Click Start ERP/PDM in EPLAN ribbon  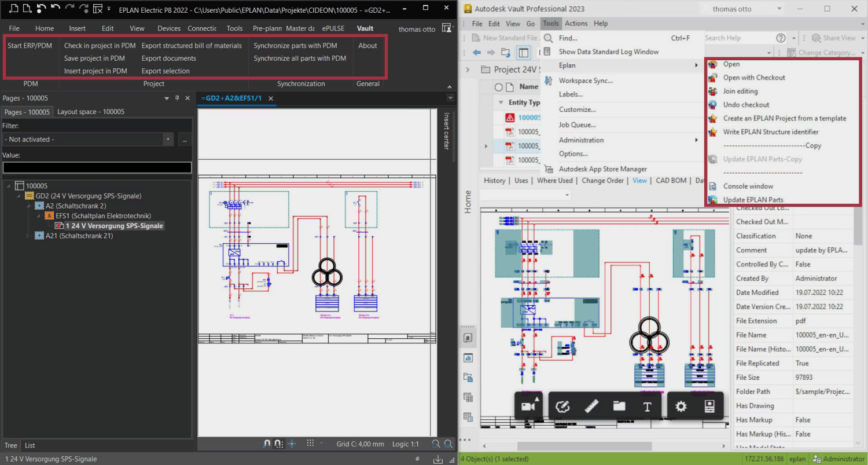pyautogui.click(x=30, y=46)
